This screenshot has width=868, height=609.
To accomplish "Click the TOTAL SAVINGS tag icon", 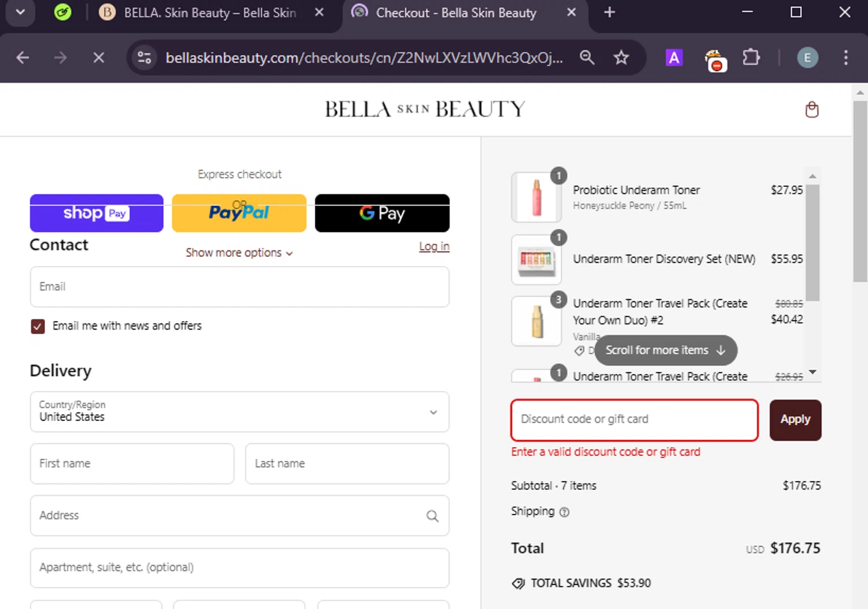I will click(518, 584).
